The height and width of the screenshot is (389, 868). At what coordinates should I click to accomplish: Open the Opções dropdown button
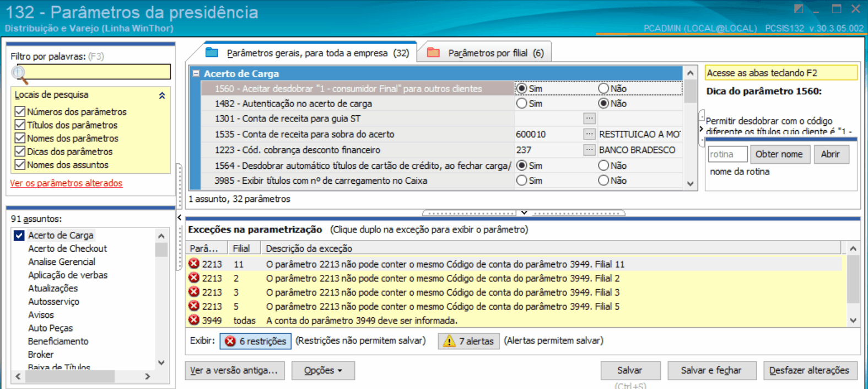tap(323, 370)
